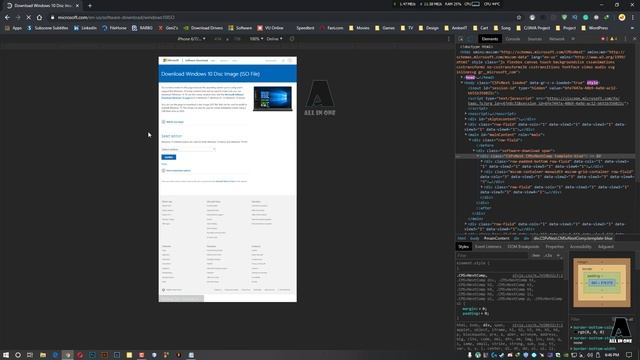Viewport: 640px width, 360px height.
Task: Open the Subscene Subtitles bookmark
Action: tap(48, 28)
